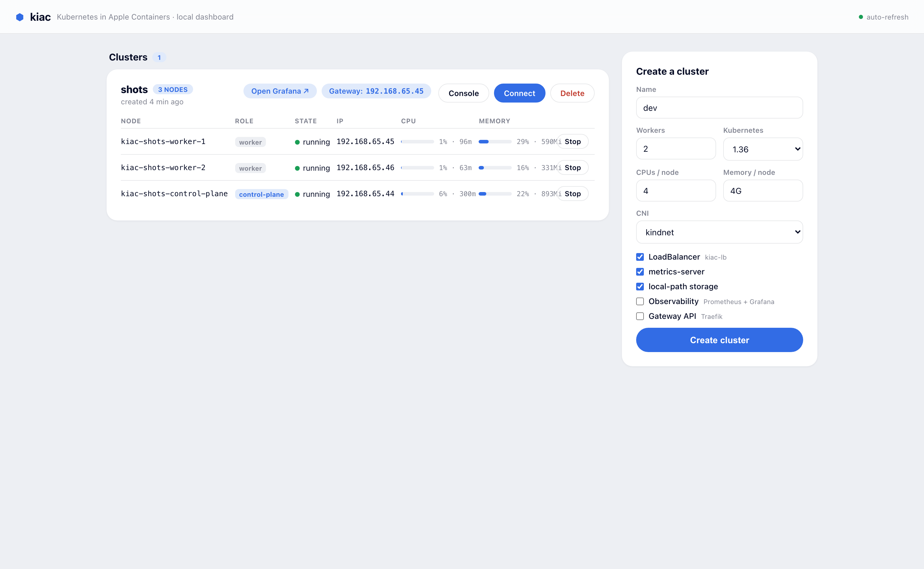924x569 pixels.
Task: Toggle local-path storage checkbox
Action: (640, 286)
